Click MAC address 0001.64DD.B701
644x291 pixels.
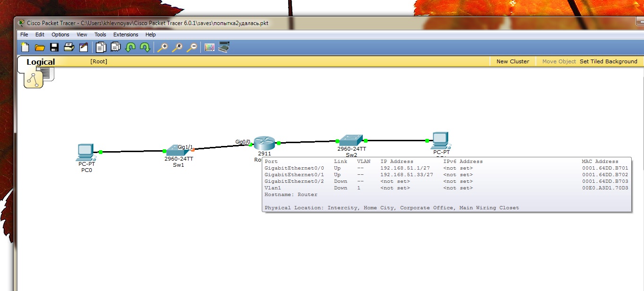coord(605,168)
